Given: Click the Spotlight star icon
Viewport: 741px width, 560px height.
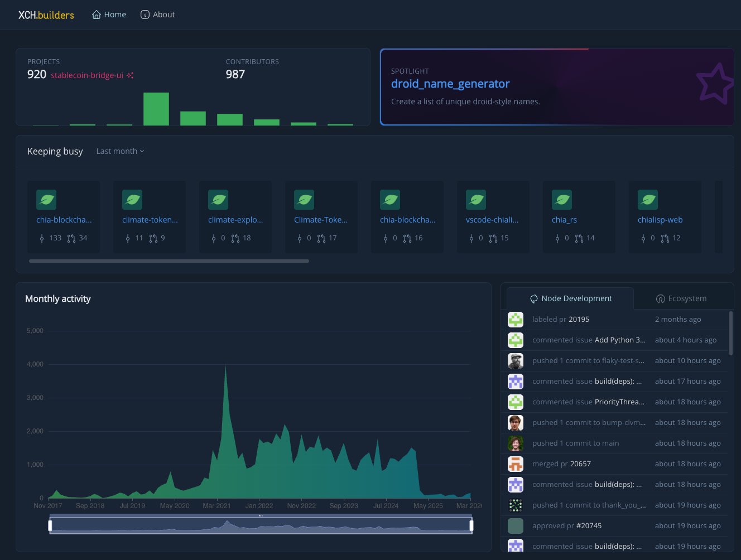Looking at the screenshot, I should tap(715, 84).
